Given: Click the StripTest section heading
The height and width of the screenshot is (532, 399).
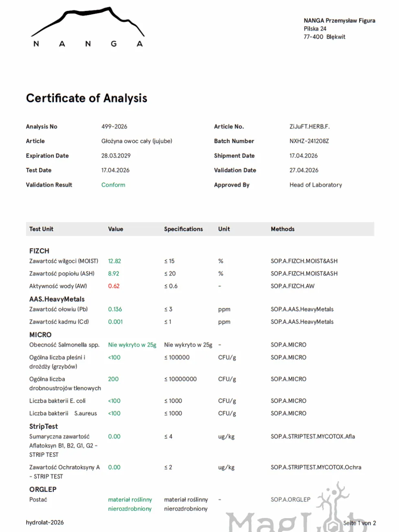Looking at the screenshot, I should tap(44, 426).
